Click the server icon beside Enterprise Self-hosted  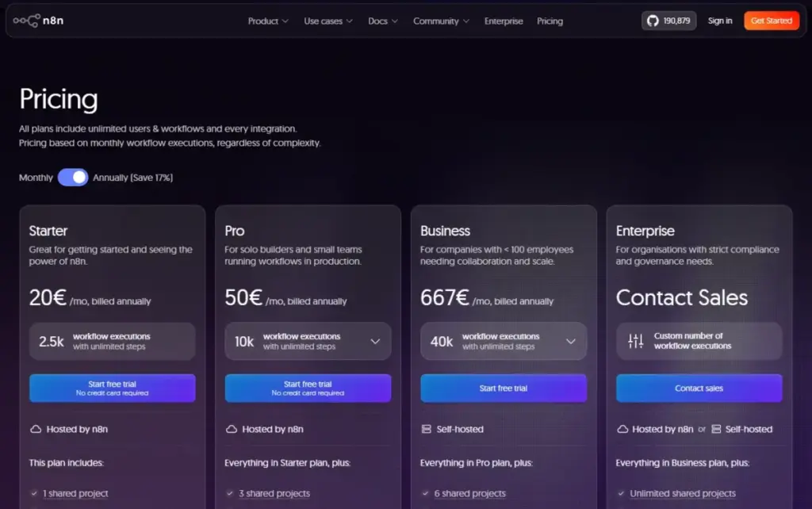[x=716, y=429]
